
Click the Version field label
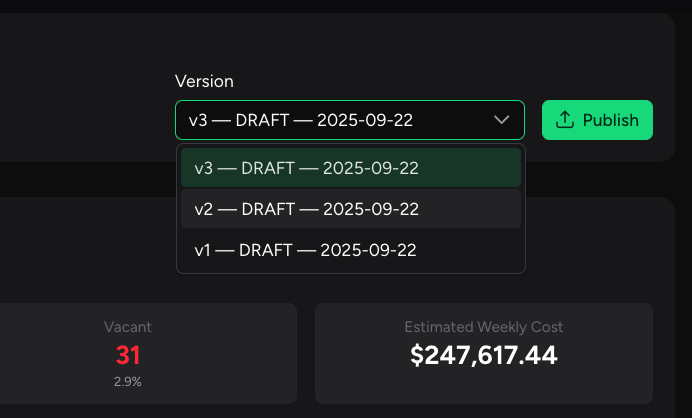click(204, 81)
